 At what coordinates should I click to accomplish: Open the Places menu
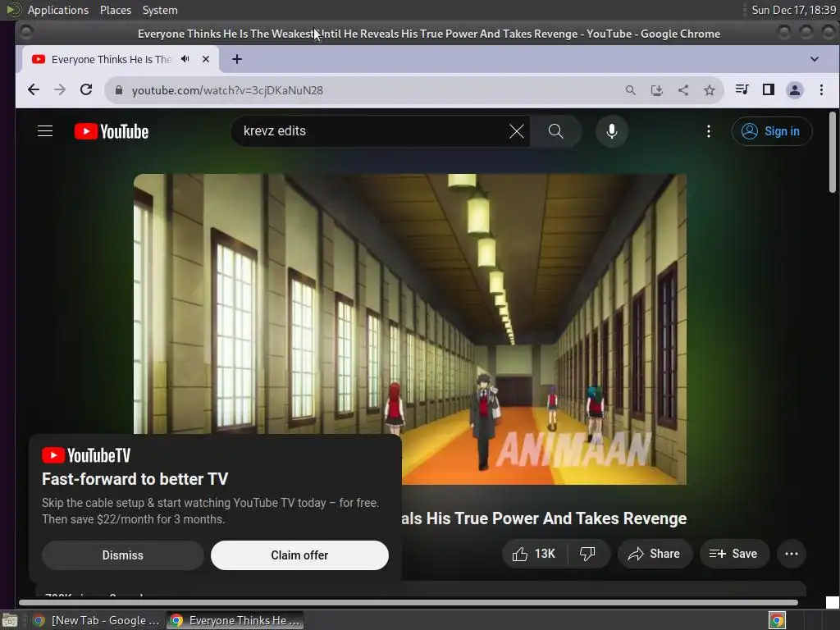[115, 10]
